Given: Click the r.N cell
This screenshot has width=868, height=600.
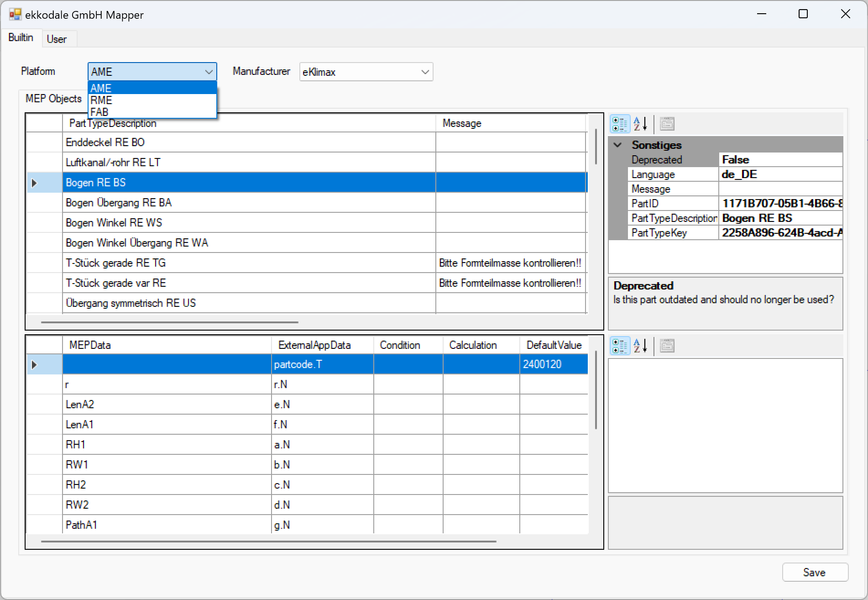Looking at the screenshot, I should [x=323, y=384].
